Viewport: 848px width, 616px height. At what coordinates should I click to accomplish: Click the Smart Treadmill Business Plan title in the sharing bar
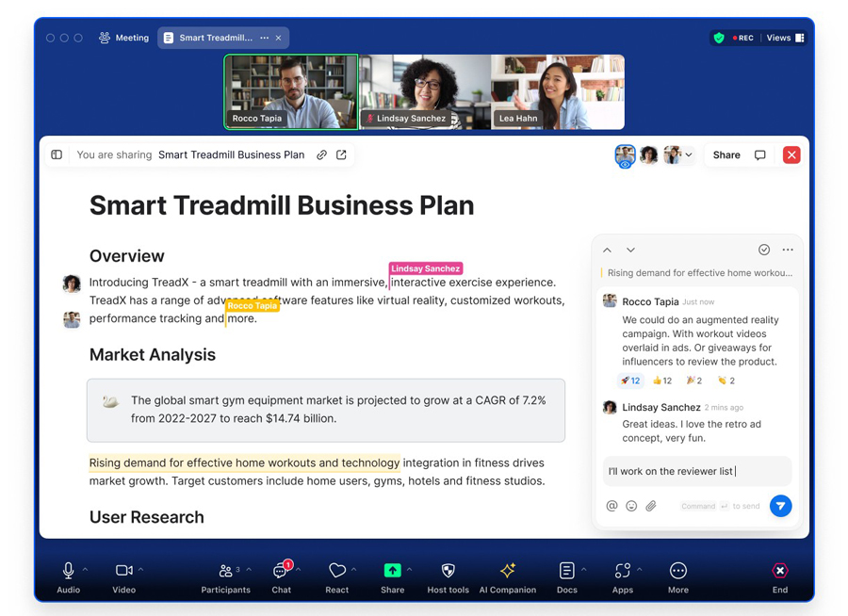point(231,154)
